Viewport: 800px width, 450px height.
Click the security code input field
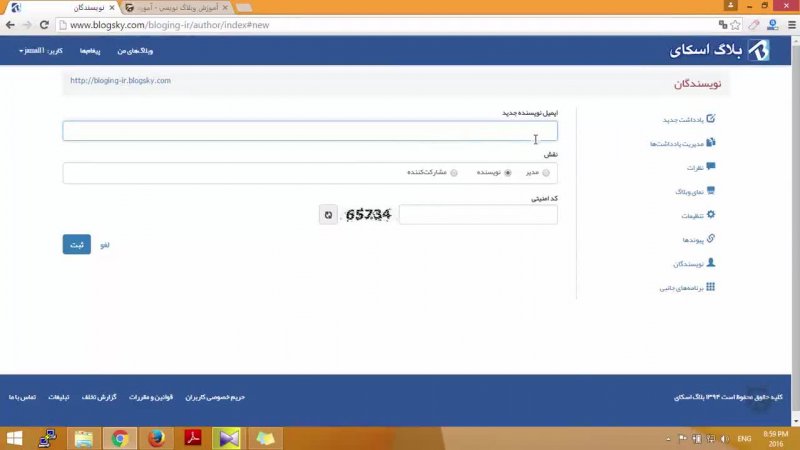click(478, 214)
